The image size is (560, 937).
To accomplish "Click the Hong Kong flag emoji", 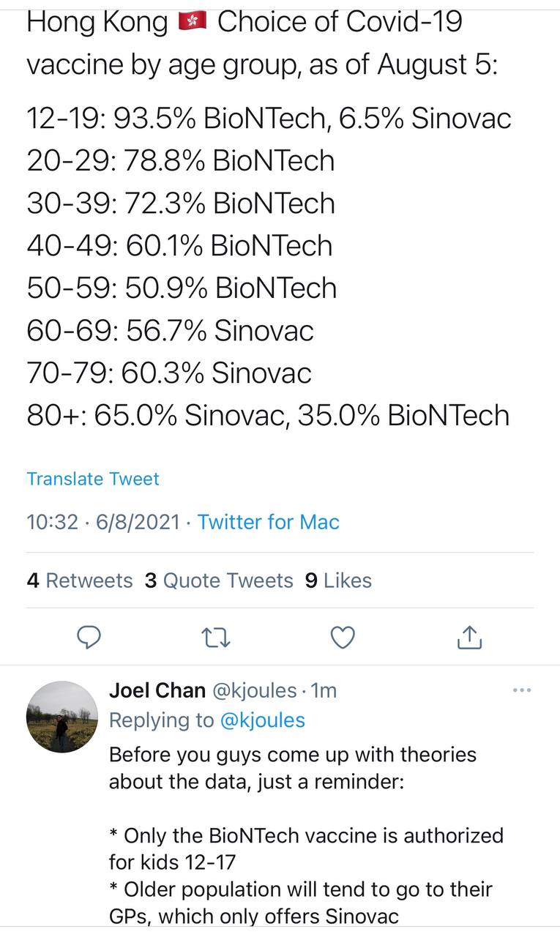I will [x=193, y=23].
